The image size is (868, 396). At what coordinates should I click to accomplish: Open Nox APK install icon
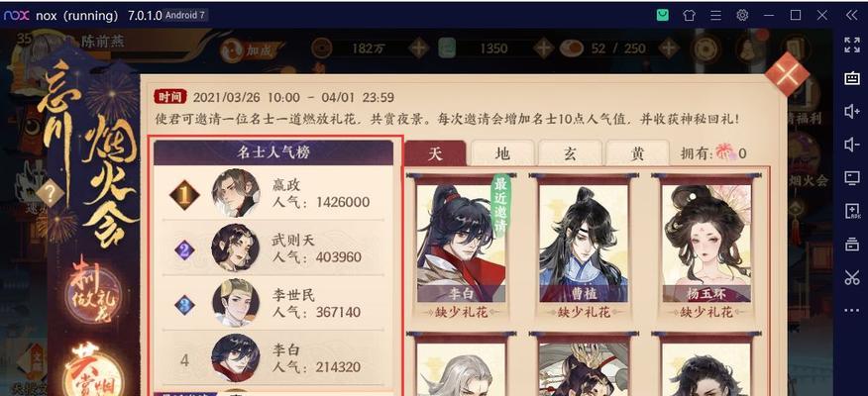[x=851, y=211]
